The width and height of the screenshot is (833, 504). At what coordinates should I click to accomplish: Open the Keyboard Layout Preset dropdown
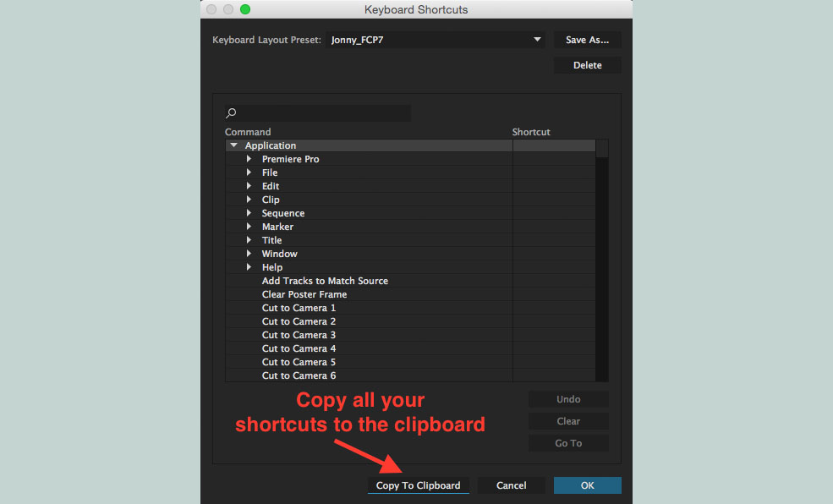pyautogui.click(x=536, y=39)
